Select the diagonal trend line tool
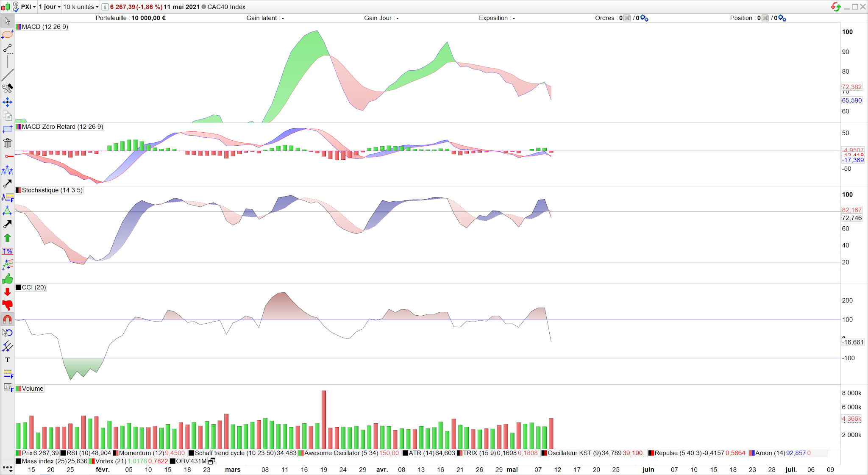The image size is (868, 475). 7,75
